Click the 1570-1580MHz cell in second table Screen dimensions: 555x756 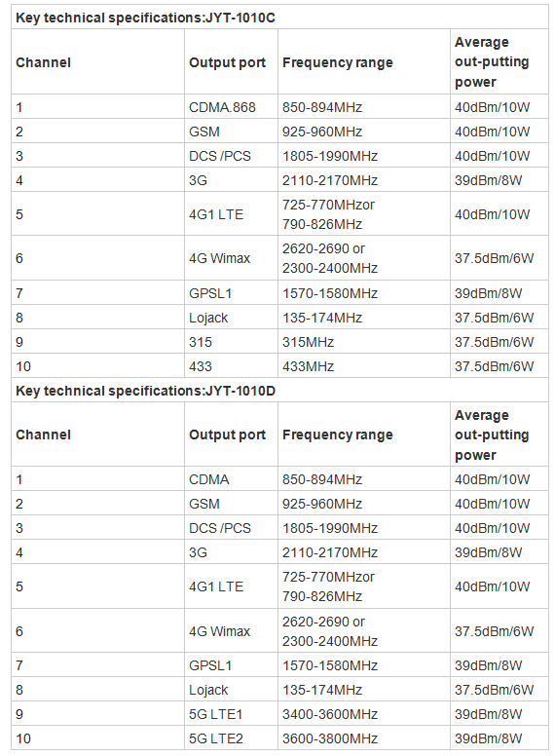[x=364, y=664]
